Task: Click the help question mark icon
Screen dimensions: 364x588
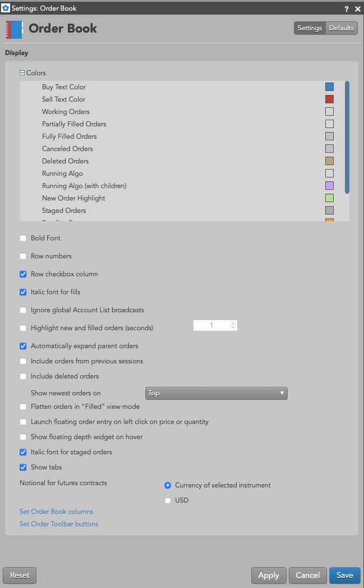Action: coord(347,8)
